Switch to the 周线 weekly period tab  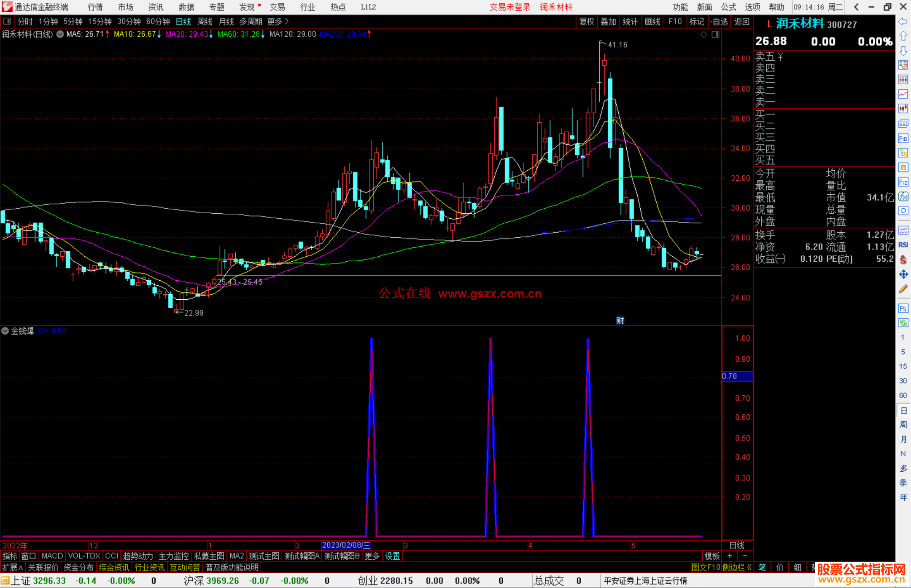click(x=205, y=21)
